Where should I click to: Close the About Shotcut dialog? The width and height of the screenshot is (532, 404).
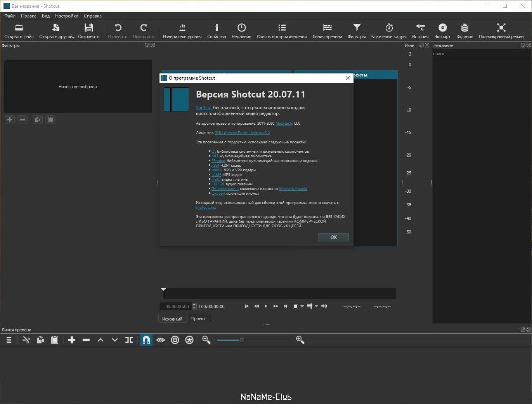[x=348, y=78]
